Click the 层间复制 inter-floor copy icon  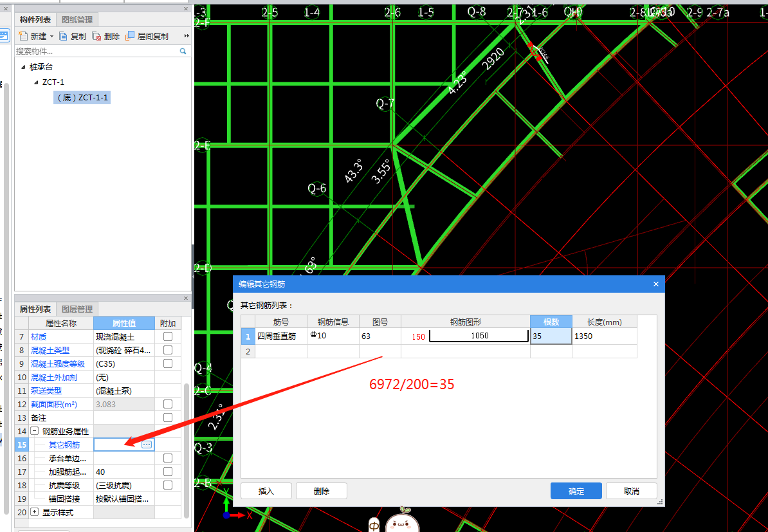point(130,36)
